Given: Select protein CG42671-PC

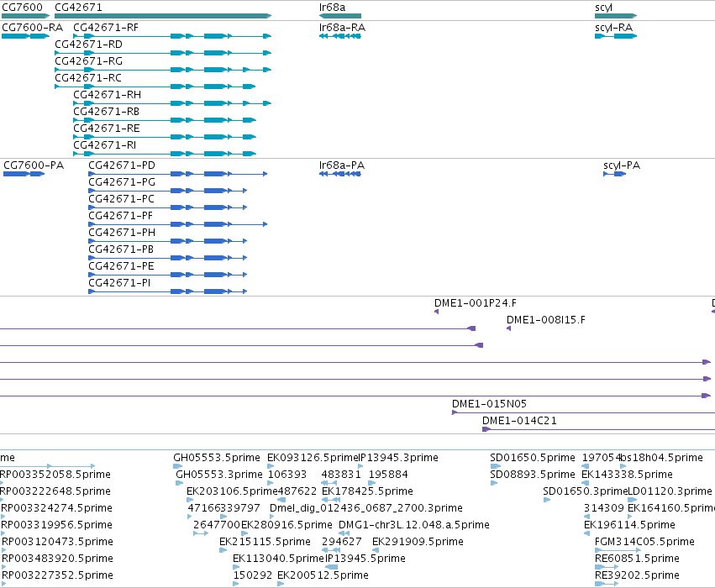Looking at the screenshot, I should pyautogui.click(x=121, y=199).
